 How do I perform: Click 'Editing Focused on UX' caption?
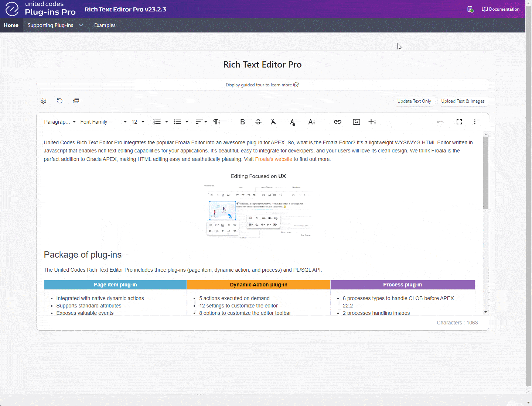point(259,176)
